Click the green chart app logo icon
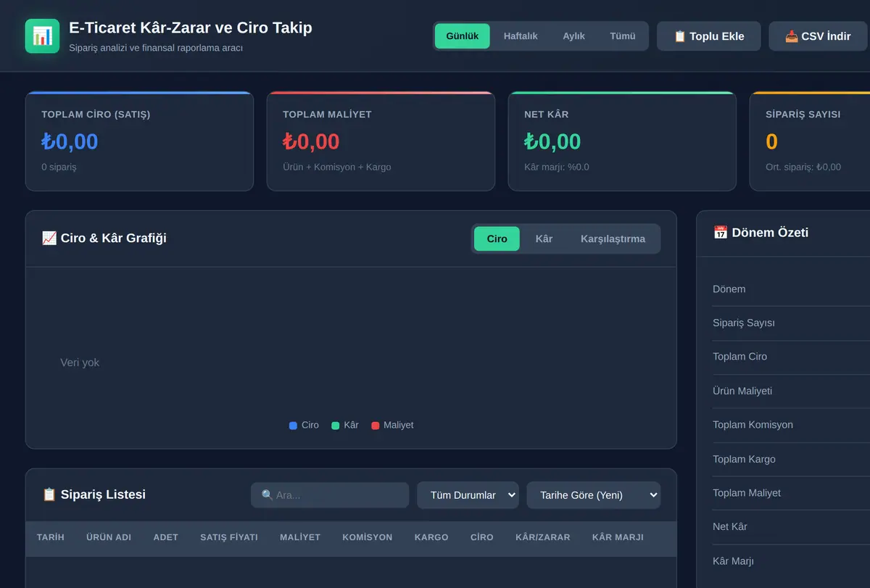Screen dimensions: 870x588 [x=42, y=36]
